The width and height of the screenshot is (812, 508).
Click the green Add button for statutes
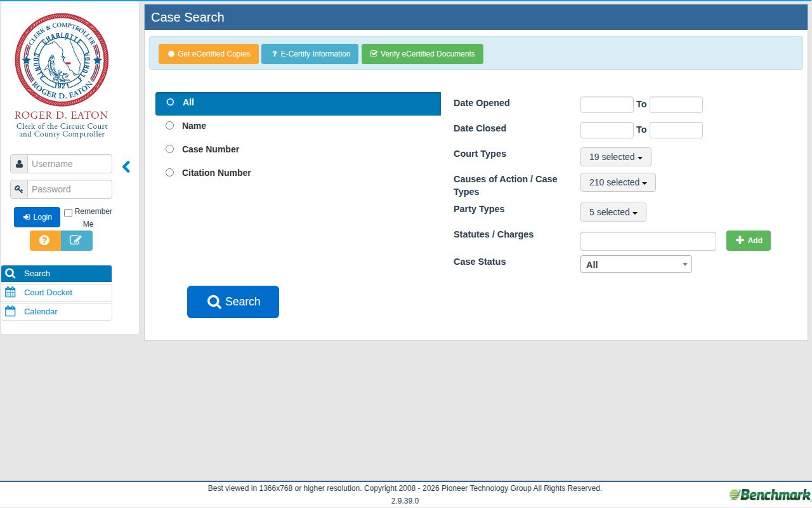(749, 241)
